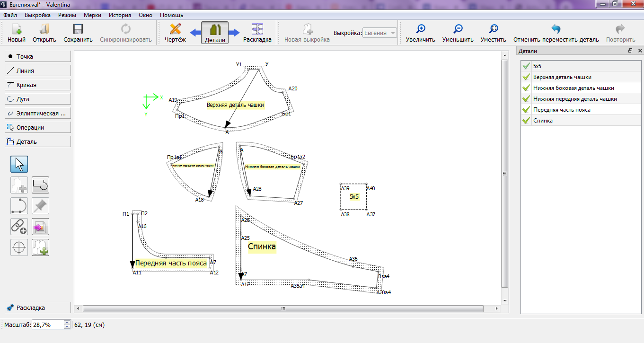Toggle checkmark for Верхняя деталь чашки

[x=526, y=77]
